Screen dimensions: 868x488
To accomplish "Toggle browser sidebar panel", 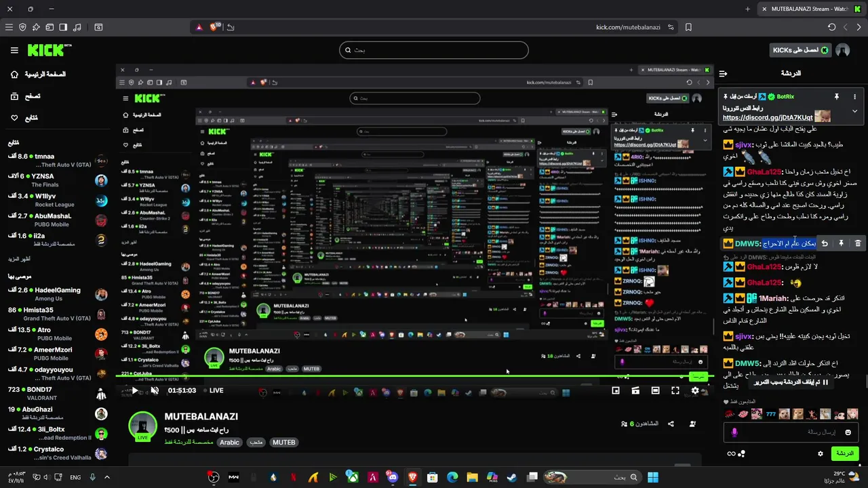I will click(x=63, y=27).
